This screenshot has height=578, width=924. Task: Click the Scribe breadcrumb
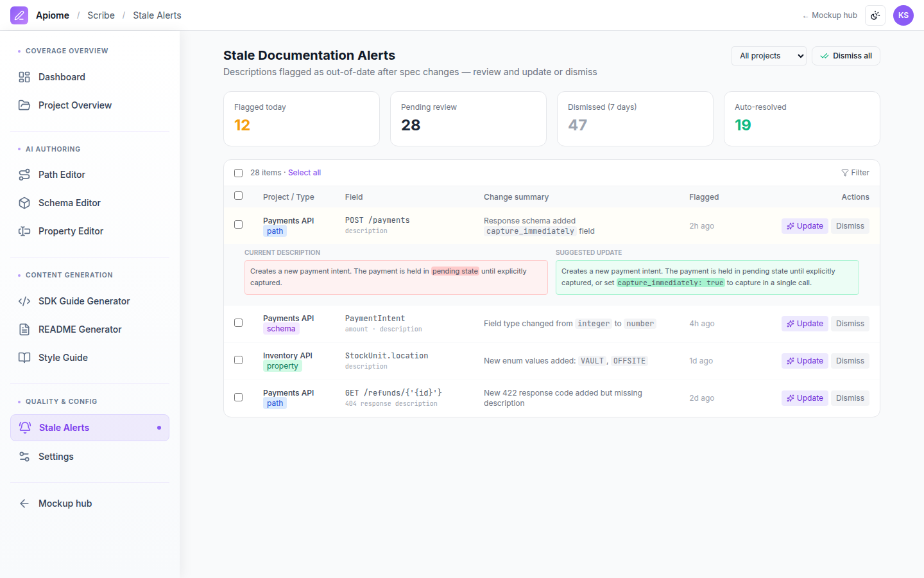point(101,15)
